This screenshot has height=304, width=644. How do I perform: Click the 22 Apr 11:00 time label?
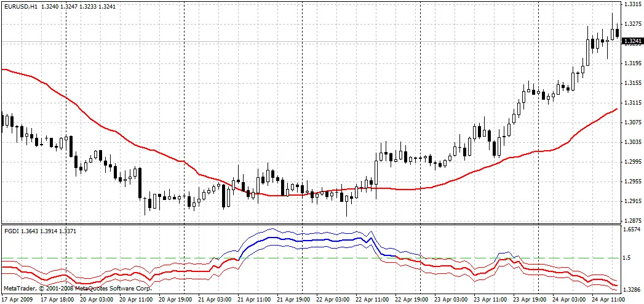coord(372,299)
